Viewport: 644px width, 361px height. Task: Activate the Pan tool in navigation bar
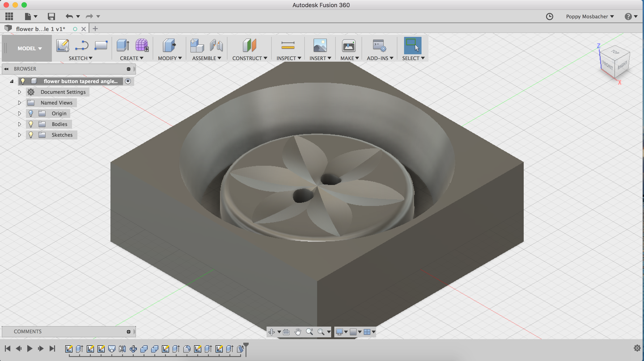pyautogui.click(x=297, y=332)
